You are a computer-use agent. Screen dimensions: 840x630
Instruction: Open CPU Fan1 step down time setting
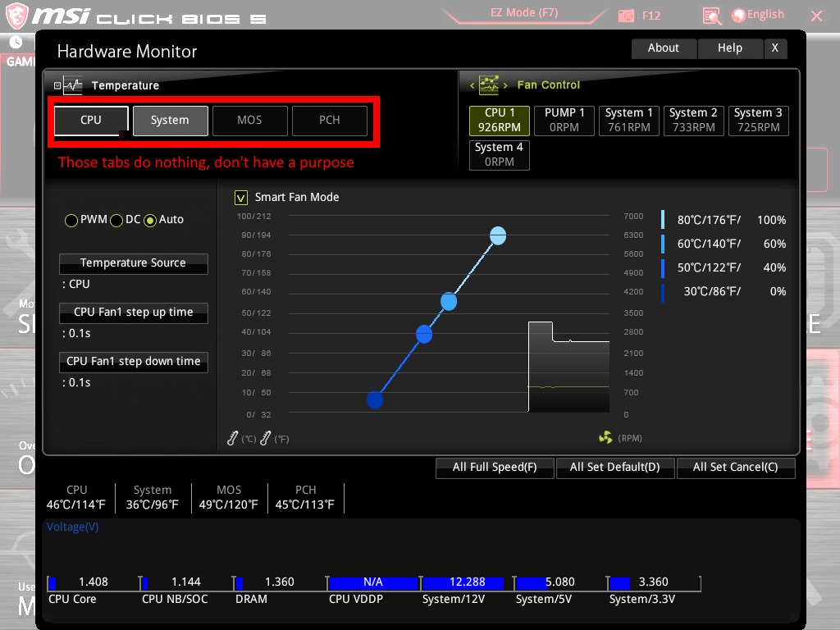(134, 362)
